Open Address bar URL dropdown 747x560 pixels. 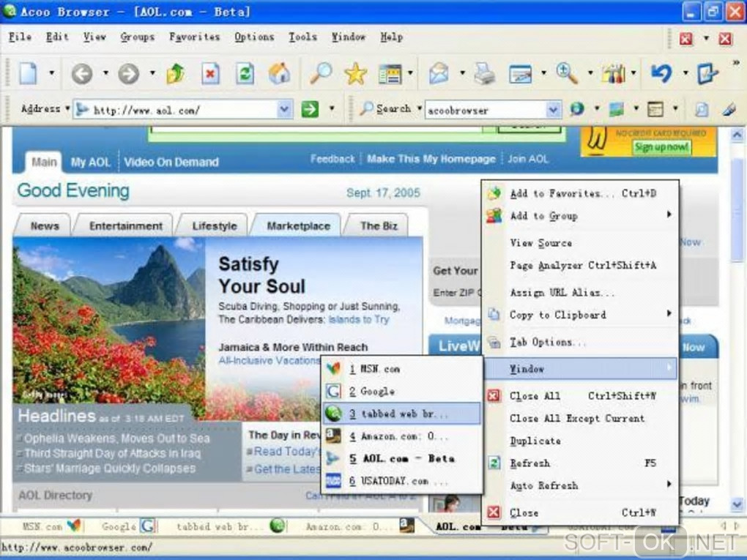click(x=284, y=110)
